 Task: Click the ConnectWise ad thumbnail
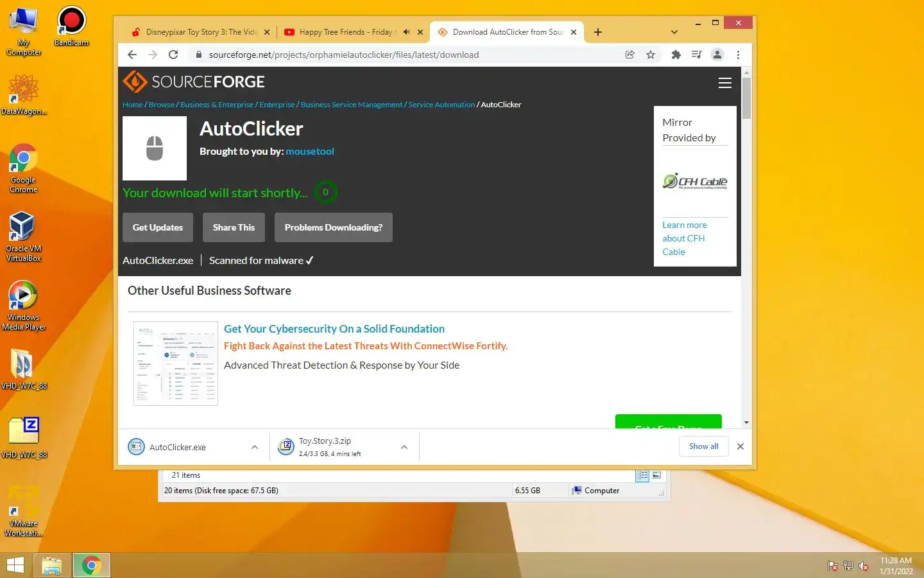point(176,363)
